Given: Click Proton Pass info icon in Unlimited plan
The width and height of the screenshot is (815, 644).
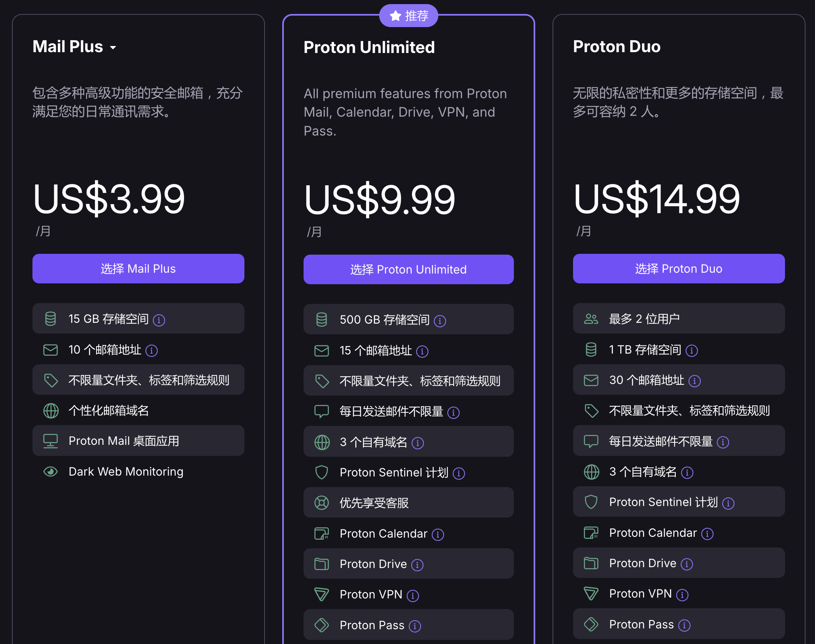Looking at the screenshot, I should pos(415,626).
